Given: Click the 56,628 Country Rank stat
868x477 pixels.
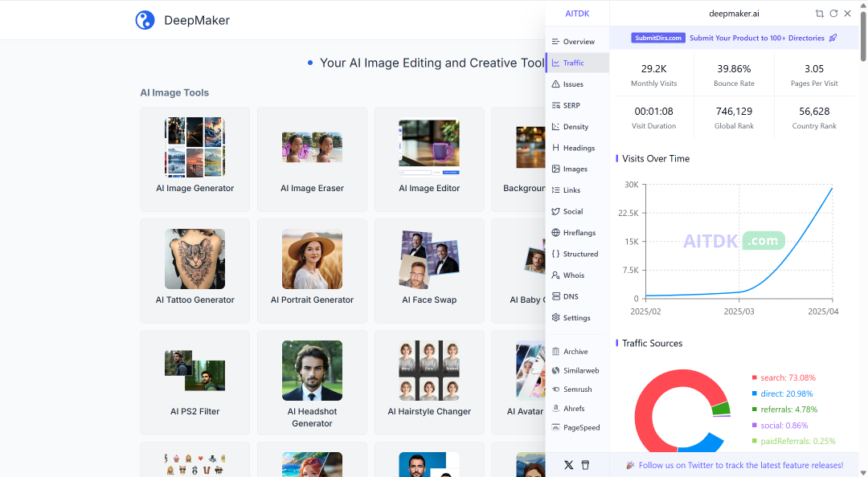Looking at the screenshot, I should [x=814, y=118].
